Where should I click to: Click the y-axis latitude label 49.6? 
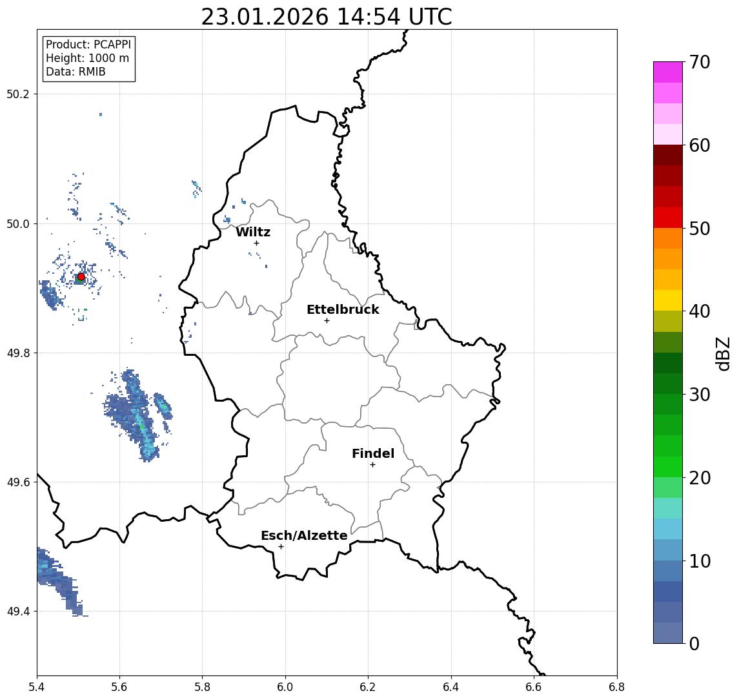click(18, 482)
